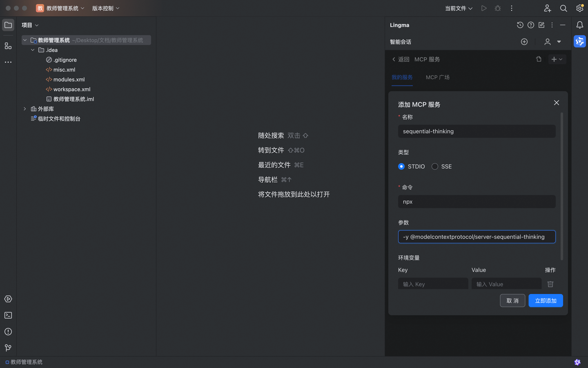Open the 教师管理系统 project dropdown in title bar
Viewport: 588px width, 368px height.
60,8
